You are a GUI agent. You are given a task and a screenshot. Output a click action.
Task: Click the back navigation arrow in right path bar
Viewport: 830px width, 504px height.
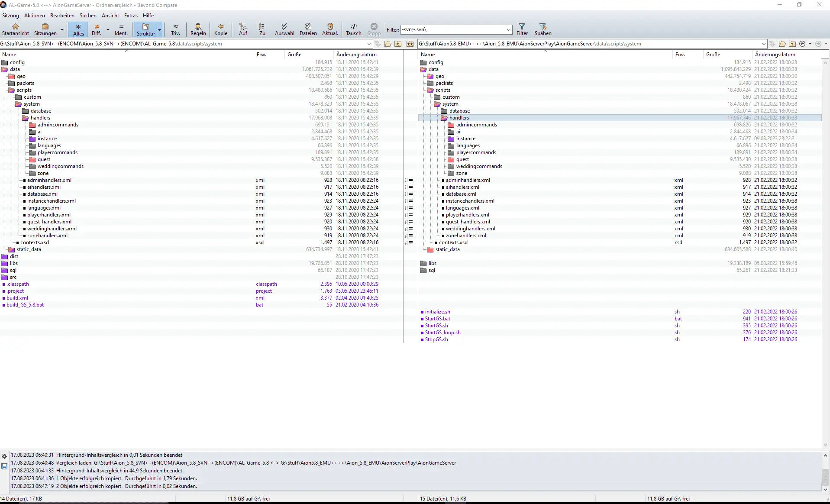coord(802,44)
